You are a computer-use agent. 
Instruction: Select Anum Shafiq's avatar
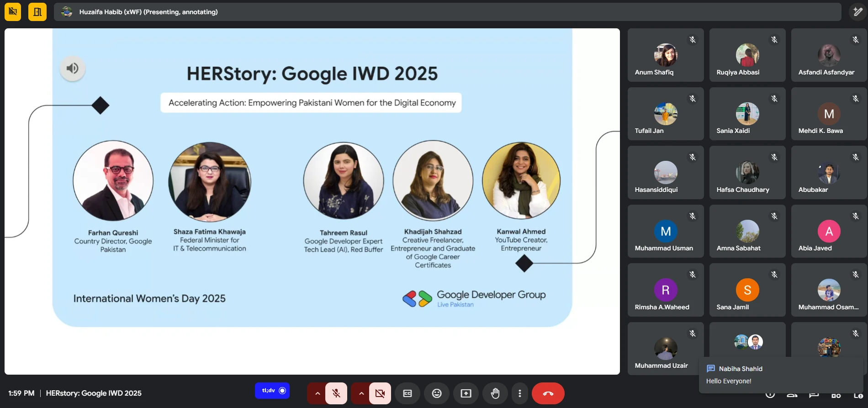[x=666, y=55]
